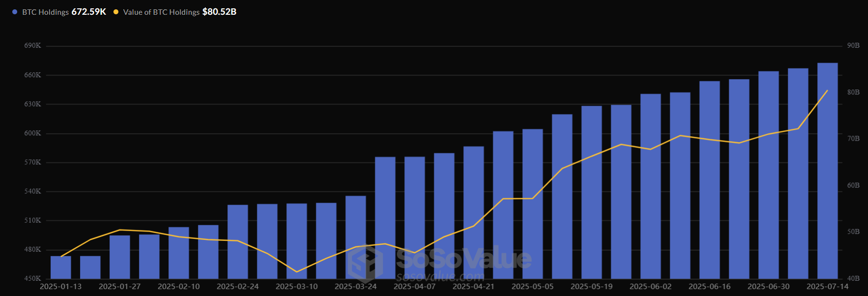Click the $80.52B value readout
The image size is (868, 296).
pyautogui.click(x=219, y=12)
